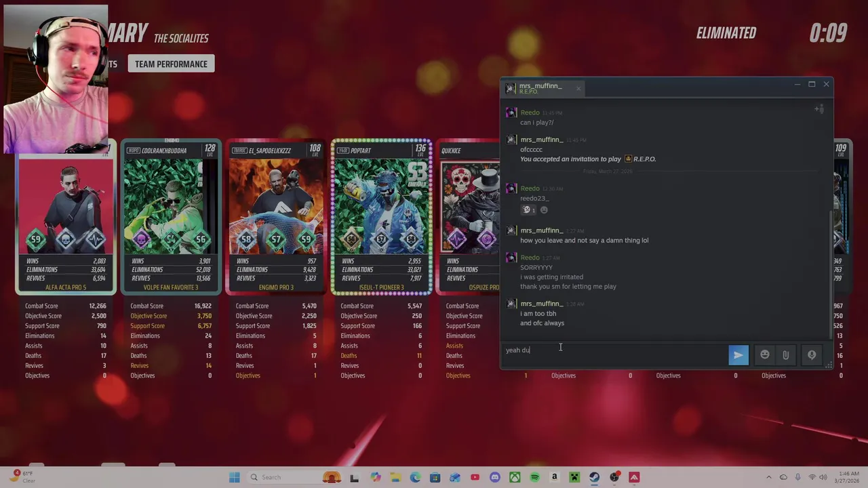Image resolution: width=868 pixels, height=488 pixels.
Task: Open File Explorer from the taskbar
Action: click(x=395, y=478)
